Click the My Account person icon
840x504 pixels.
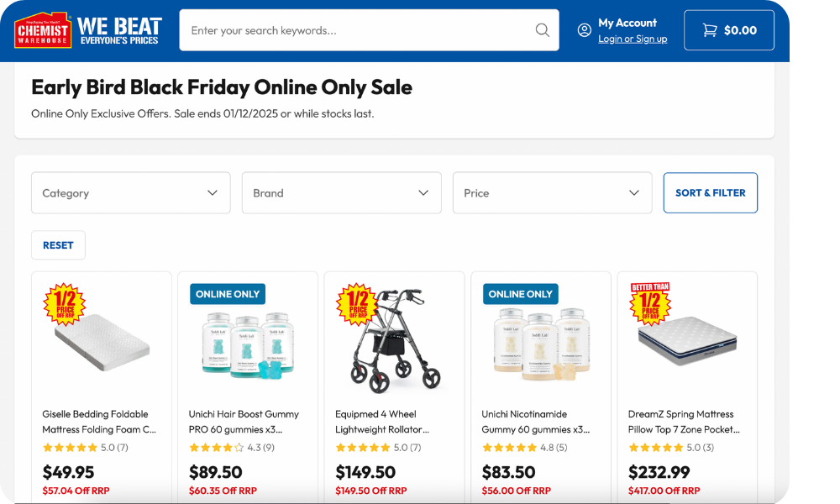(x=584, y=29)
